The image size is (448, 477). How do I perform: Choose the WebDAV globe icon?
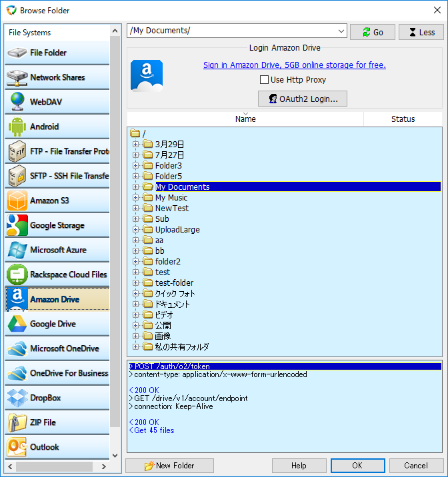click(x=17, y=102)
